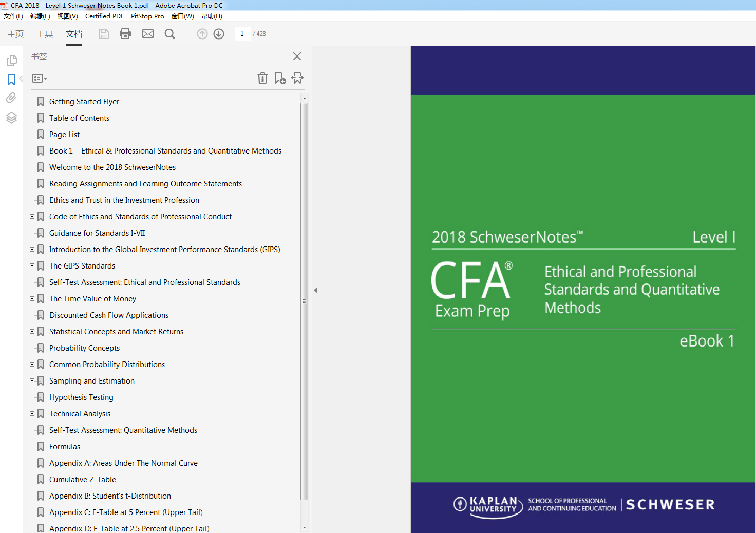The width and height of the screenshot is (756, 533).
Task: Expand Code of Ethics and Standards bookmark
Action: click(32, 217)
